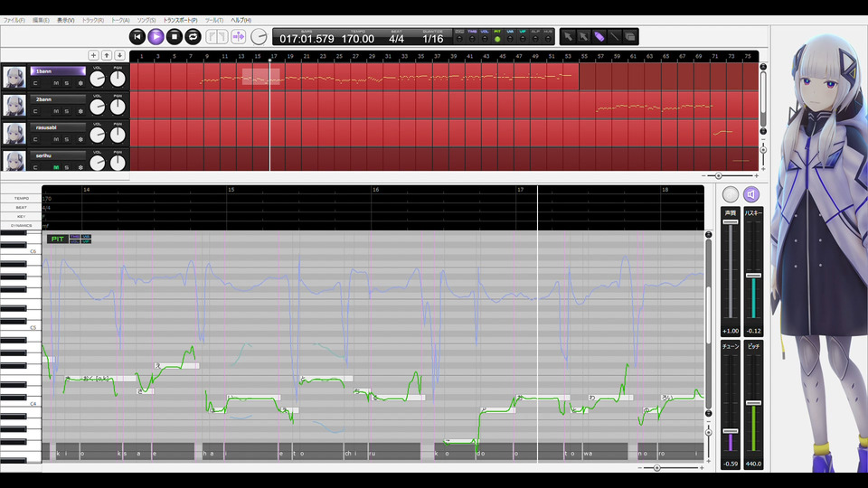Viewport: 868px width, 488px height.
Task: Click the BEAT 4/4 display
Action: (x=396, y=39)
